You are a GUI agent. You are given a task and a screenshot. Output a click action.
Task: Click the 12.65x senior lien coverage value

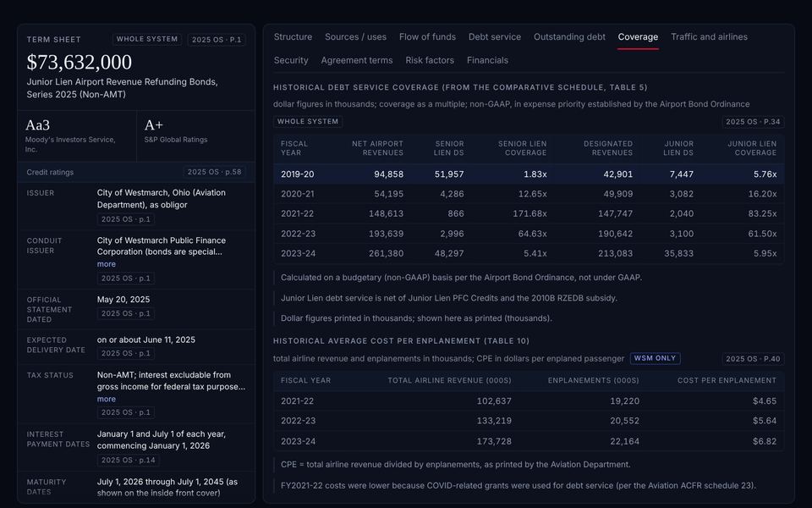click(532, 194)
